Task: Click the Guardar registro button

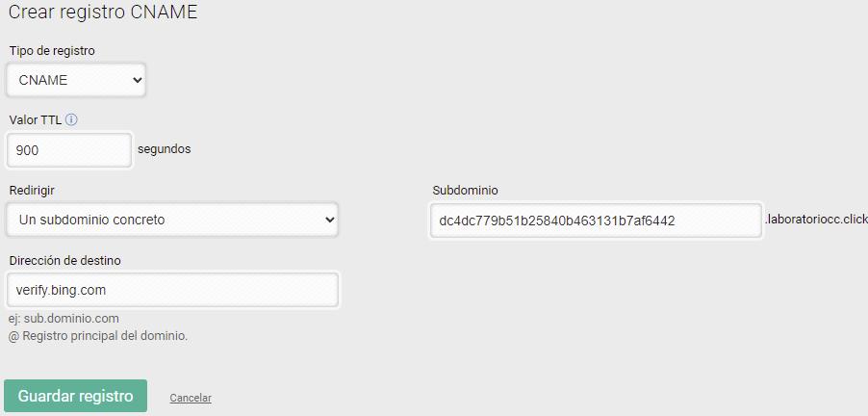Action: [75, 396]
